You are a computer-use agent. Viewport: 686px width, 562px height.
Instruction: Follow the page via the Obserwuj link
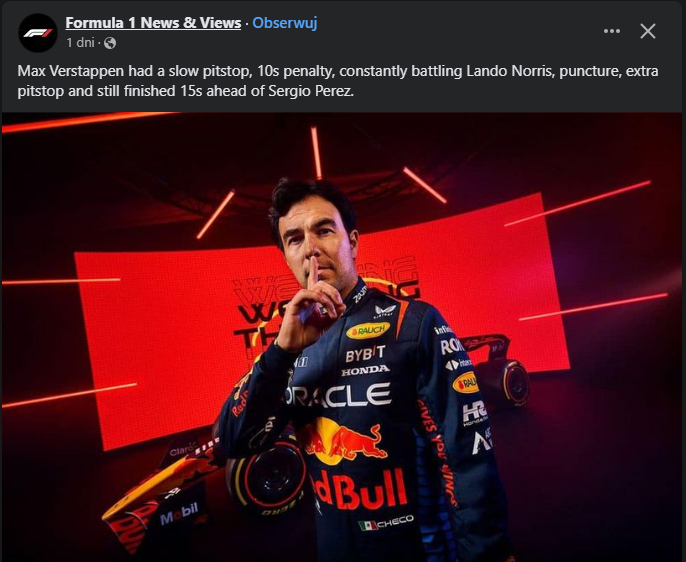coord(285,23)
